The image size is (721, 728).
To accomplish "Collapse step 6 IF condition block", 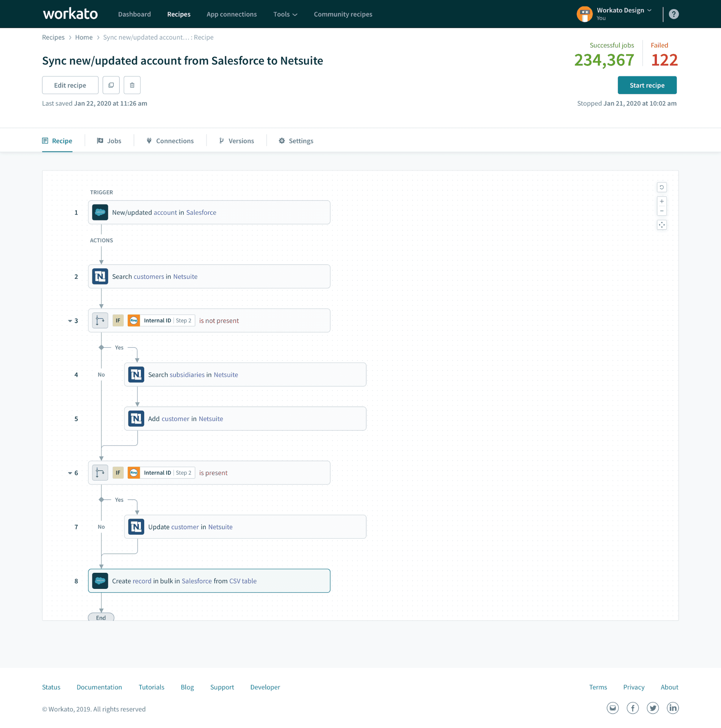I will coord(70,473).
